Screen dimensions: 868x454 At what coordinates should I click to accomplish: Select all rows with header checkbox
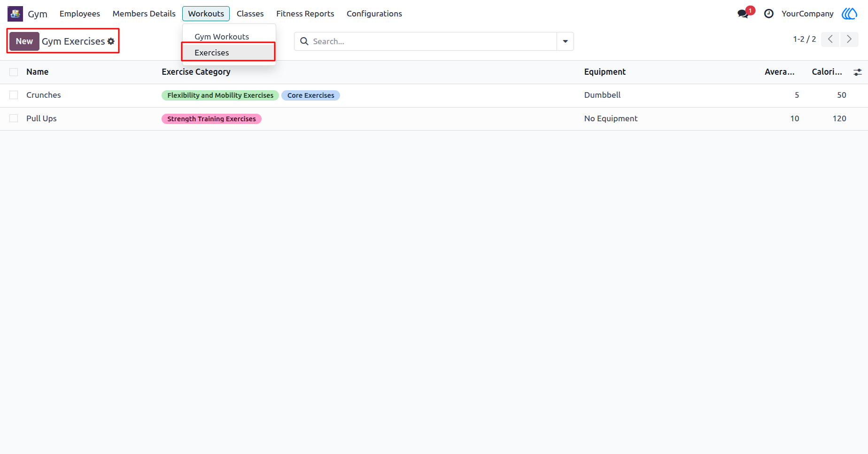[14, 72]
